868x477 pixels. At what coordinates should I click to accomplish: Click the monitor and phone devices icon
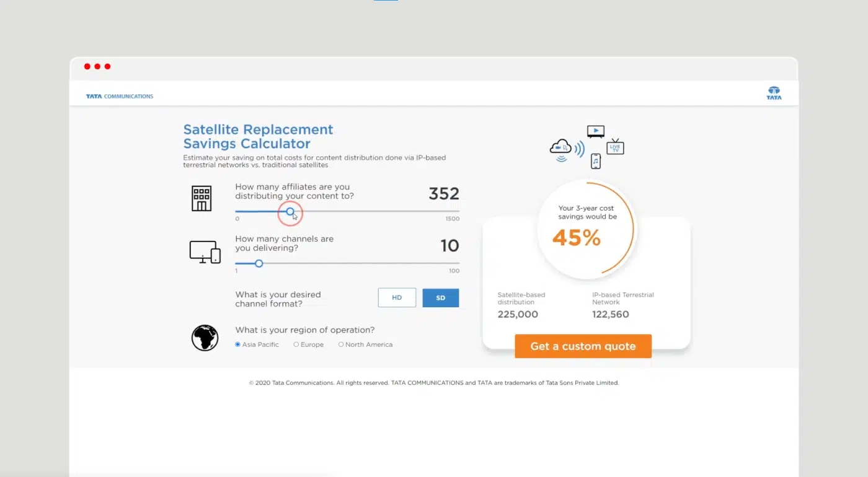205,252
